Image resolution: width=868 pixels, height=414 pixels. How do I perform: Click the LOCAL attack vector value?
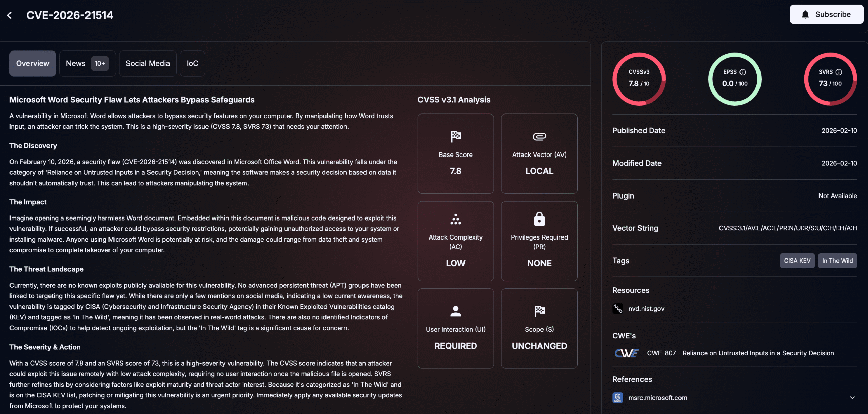(539, 171)
